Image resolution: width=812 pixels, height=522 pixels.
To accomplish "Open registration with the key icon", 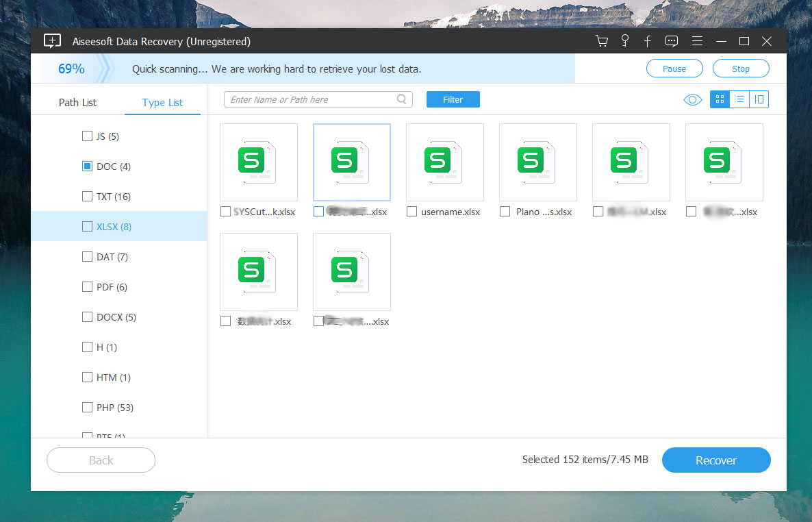I will click(624, 41).
